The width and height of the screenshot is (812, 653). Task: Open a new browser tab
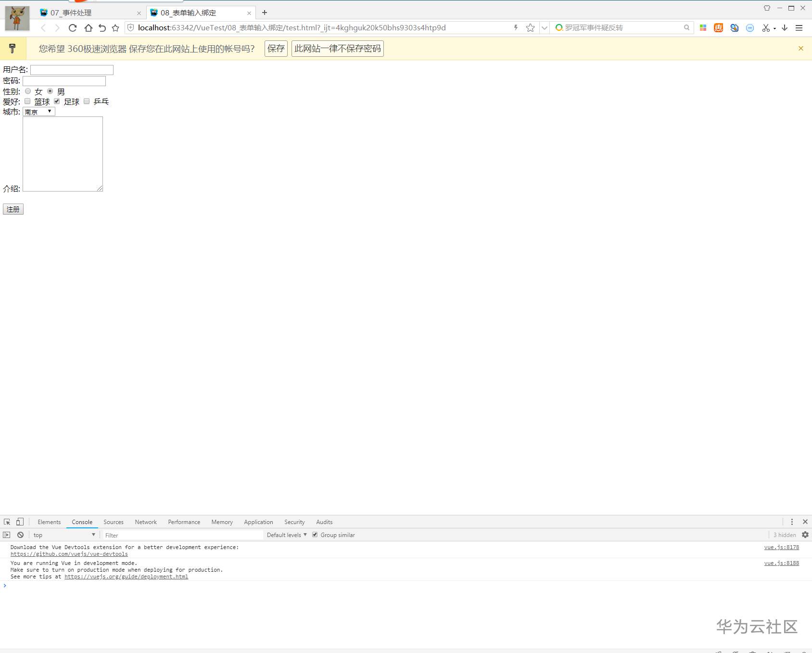point(264,13)
